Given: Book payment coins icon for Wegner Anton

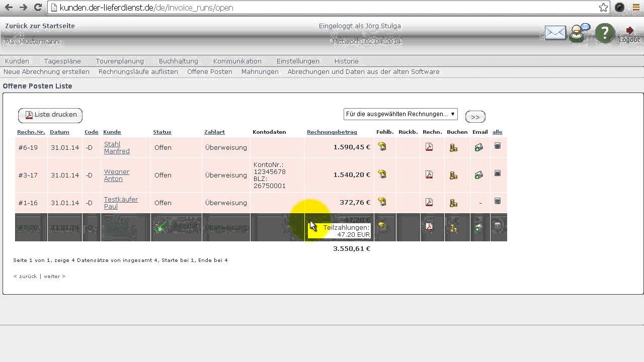Looking at the screenshot, I should [453, 175].
